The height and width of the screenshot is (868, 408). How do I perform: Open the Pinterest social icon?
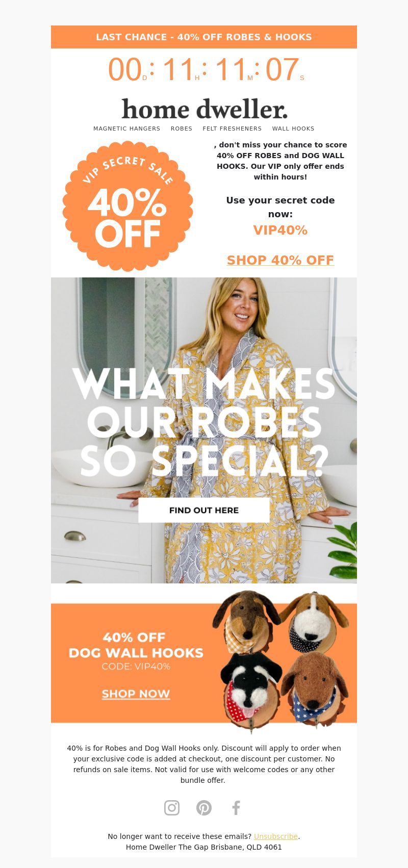coord(204,808)
